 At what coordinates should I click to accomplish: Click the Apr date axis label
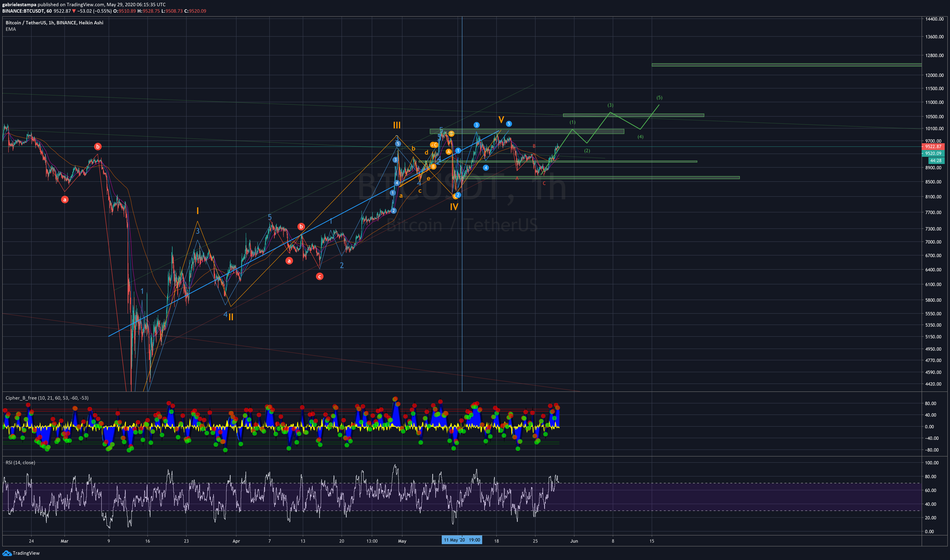[x=236, y=541]
